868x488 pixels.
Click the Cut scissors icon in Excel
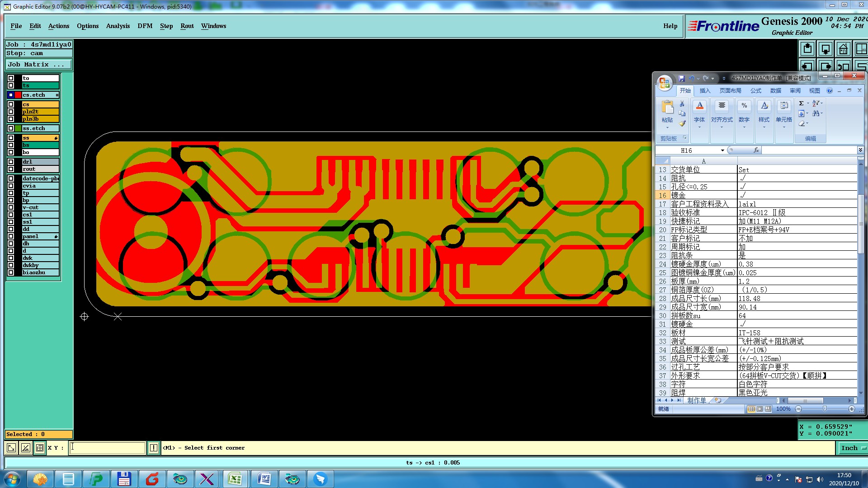point(682,104)
